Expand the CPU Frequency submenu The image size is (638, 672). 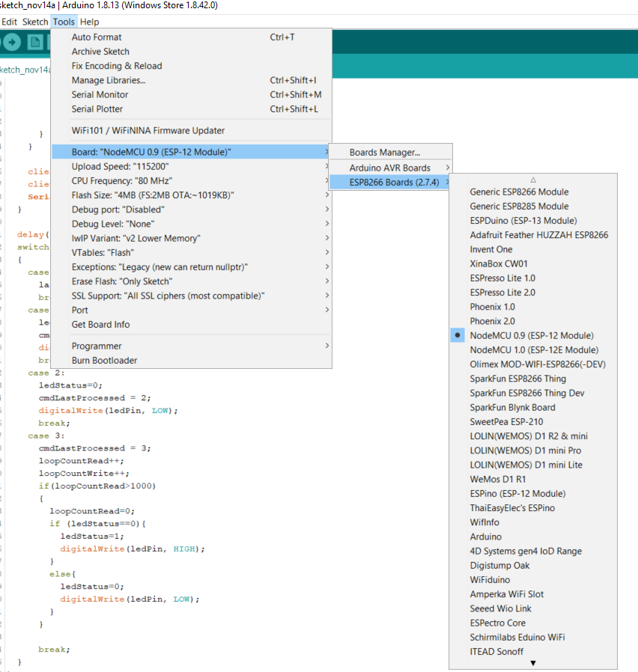coord(192,181)
